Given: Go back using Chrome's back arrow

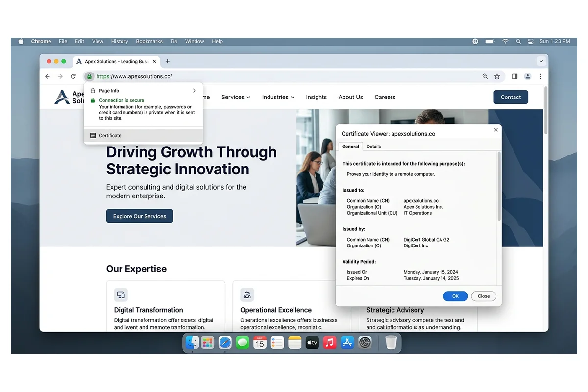Looking at the screenshot, I should click(x=48, y=76).
